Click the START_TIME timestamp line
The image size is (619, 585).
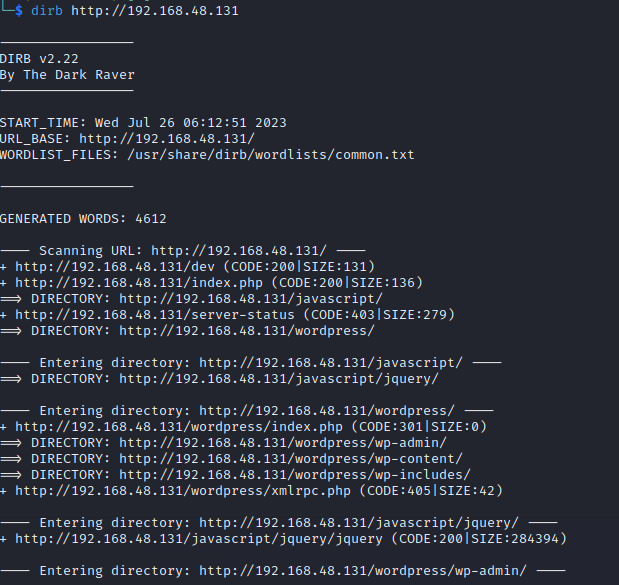pos(143,123)
